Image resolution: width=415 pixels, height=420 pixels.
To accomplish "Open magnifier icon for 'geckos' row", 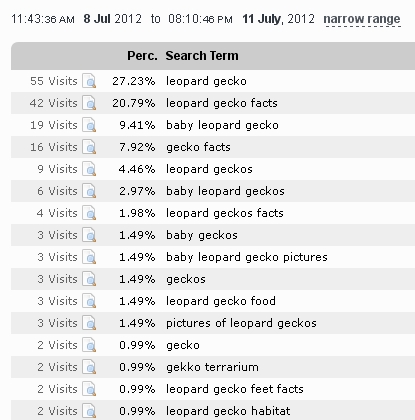I will pyautogui.click(x=89, y=279).
